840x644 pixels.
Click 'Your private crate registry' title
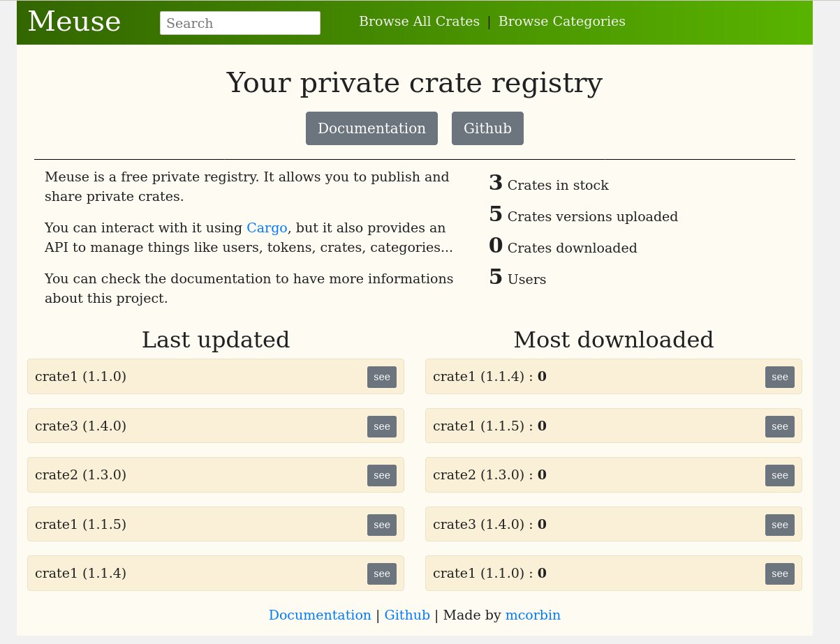415,83
